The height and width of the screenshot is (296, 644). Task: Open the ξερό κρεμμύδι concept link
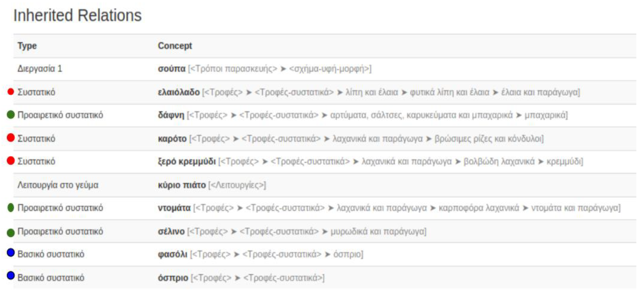pos(187,162)
